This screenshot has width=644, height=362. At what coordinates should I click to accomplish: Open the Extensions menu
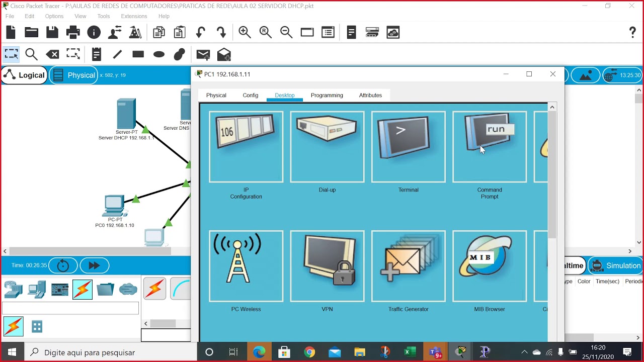[134, 16]
